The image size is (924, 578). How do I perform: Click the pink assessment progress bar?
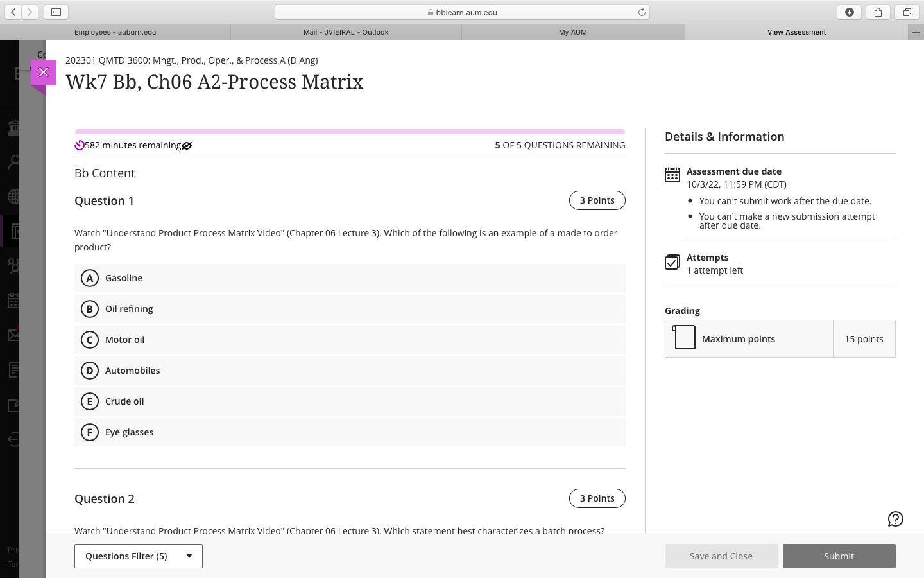pos(350,131)
